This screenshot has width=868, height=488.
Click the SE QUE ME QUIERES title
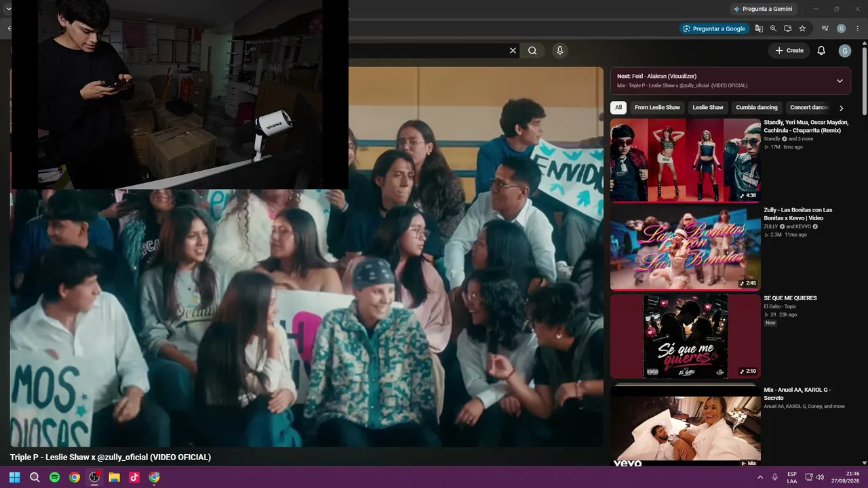click(x=790, y=298)
